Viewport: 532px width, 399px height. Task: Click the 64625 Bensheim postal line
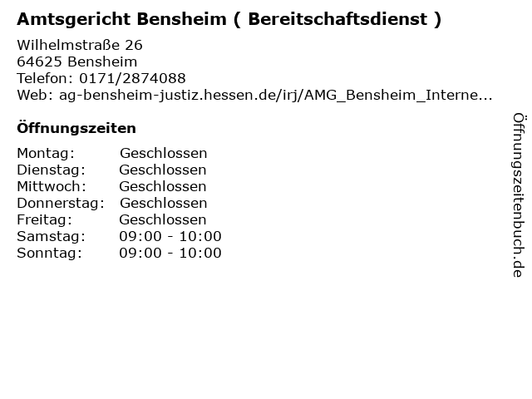point(77,62)
